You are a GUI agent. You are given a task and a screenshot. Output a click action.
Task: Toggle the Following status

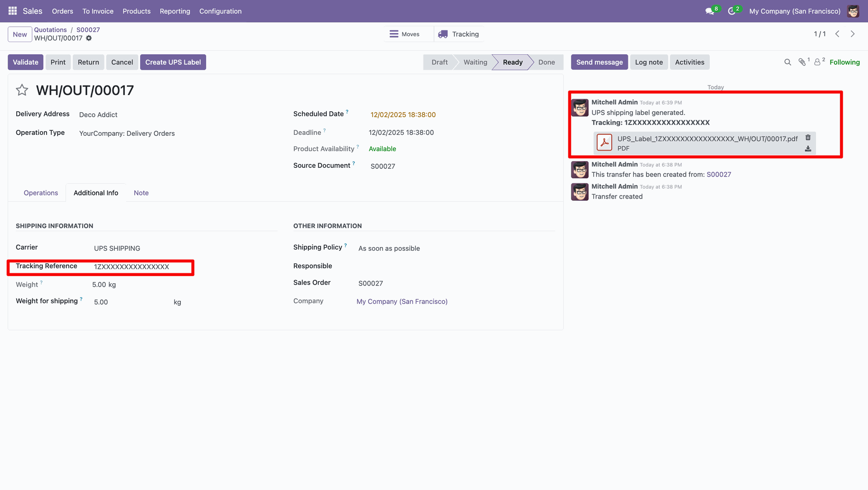point(844,62)
